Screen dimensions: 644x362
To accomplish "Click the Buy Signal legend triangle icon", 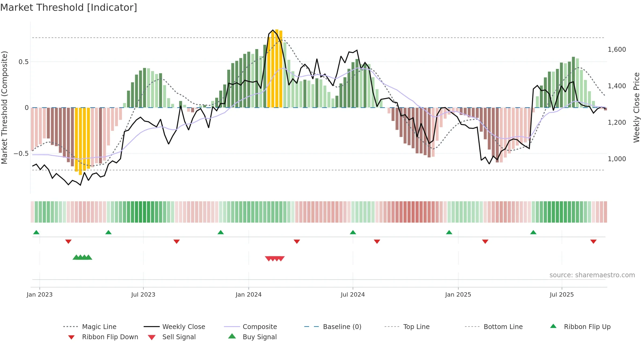I will (232, 336).
